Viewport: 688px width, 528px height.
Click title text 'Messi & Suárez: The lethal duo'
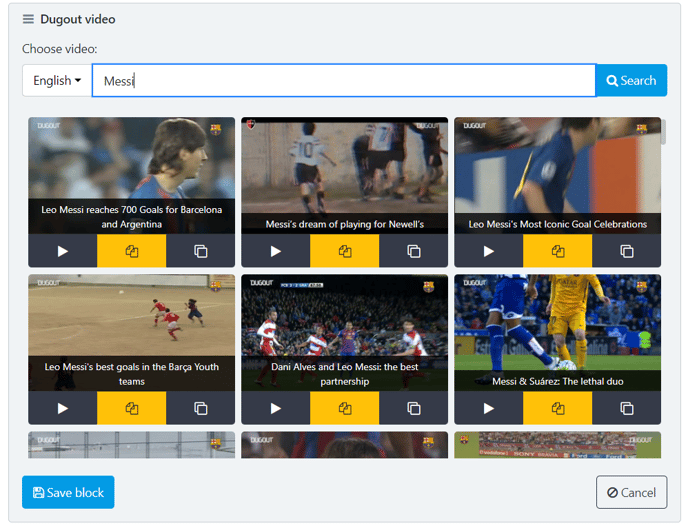click(558, 381)
